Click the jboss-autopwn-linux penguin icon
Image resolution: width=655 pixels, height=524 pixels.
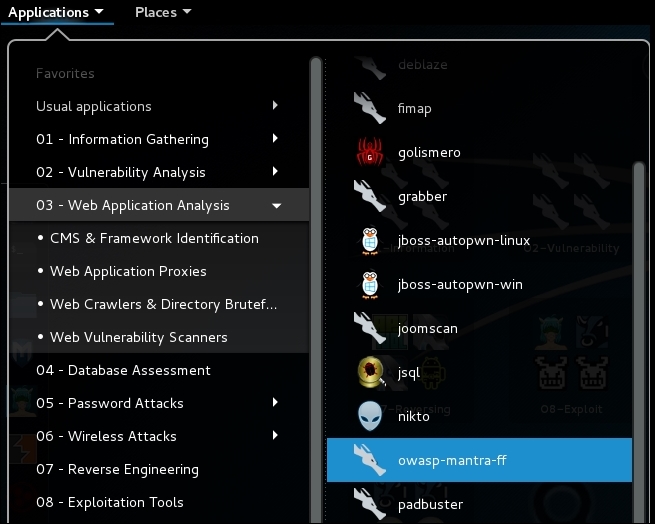370,241
